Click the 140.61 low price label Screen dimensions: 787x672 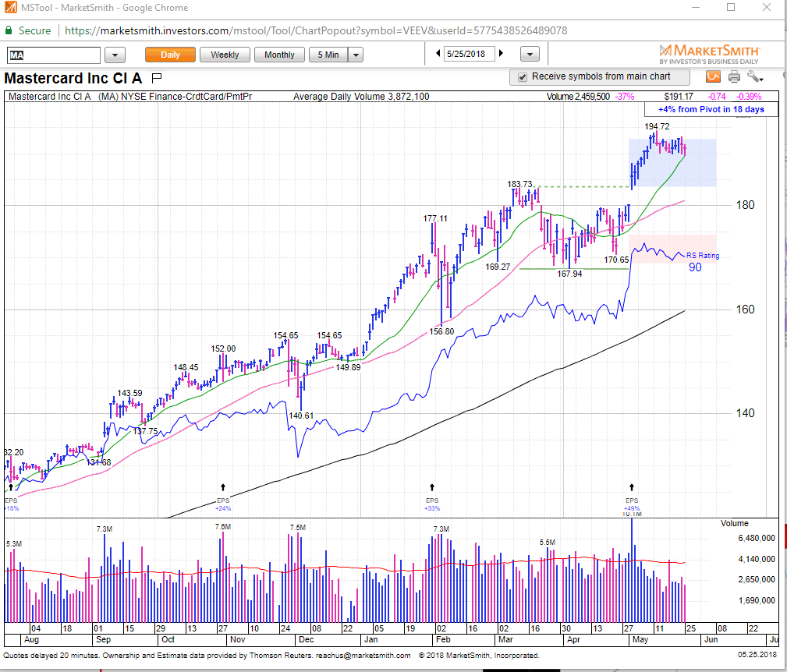pos(301,416)
